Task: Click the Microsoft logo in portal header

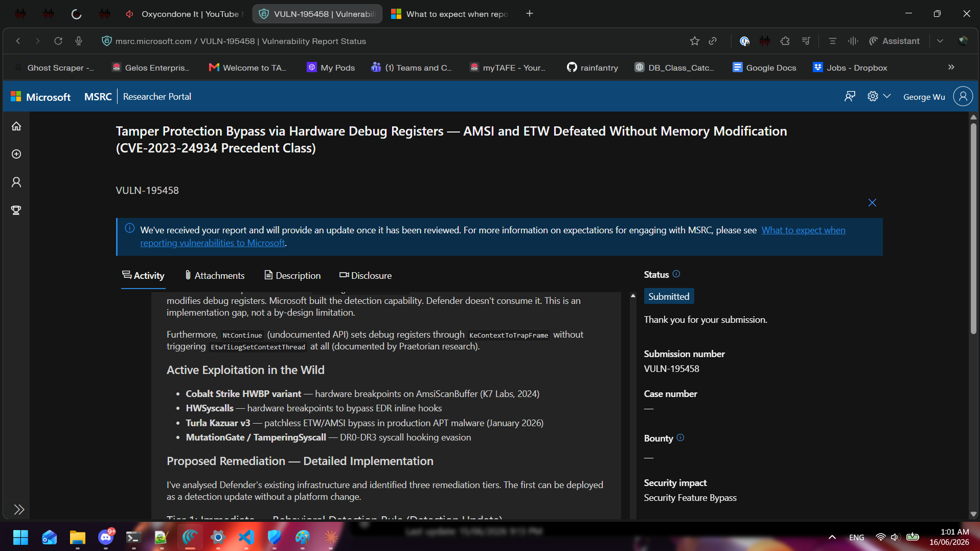Action: [x=41, y=97]
